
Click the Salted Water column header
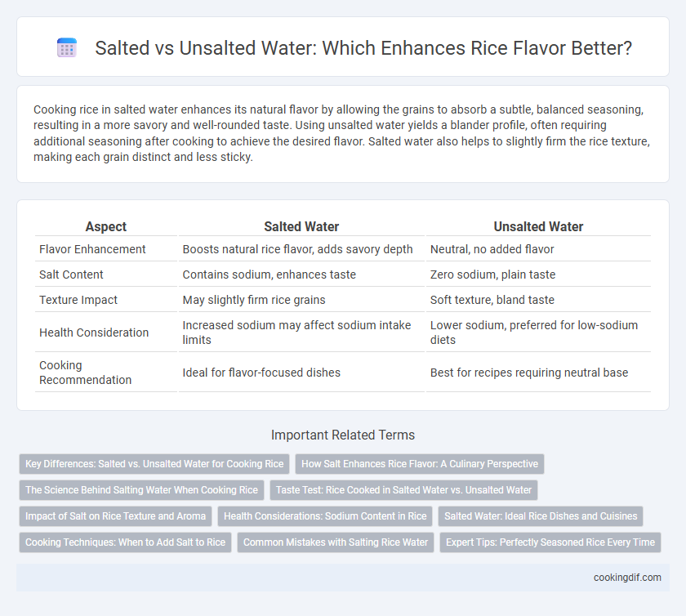point(301,226)
